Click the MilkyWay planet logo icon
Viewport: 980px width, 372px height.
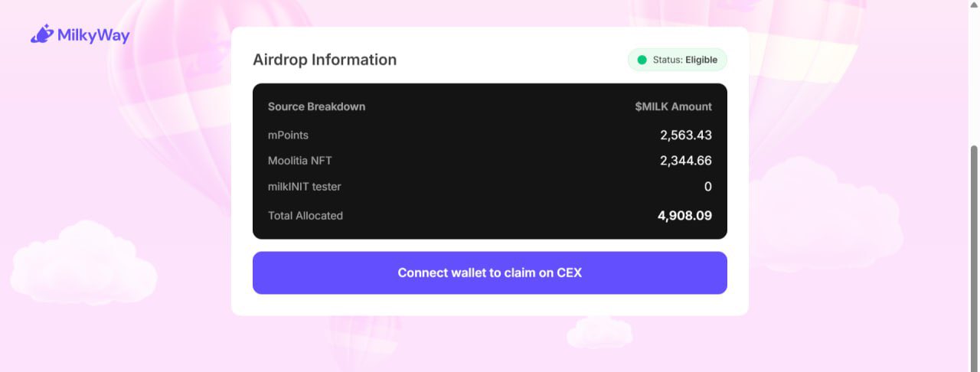pyautogui.click(x=42, y=34)
